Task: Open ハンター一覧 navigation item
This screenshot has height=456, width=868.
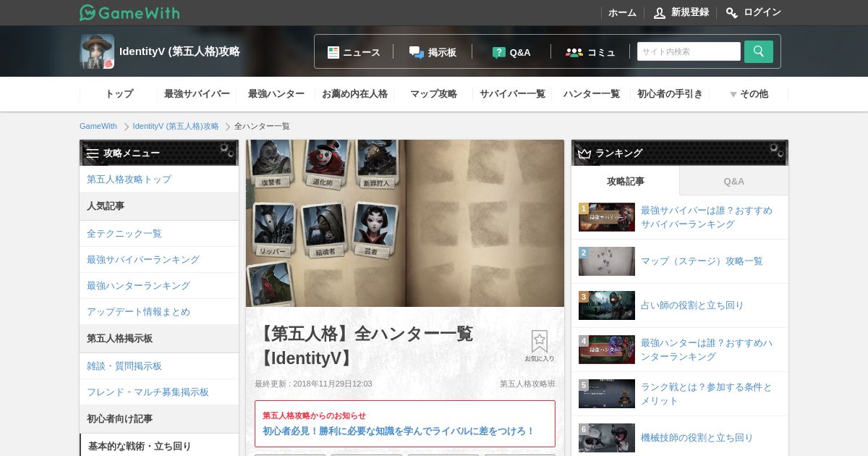Action: (591, 94)
